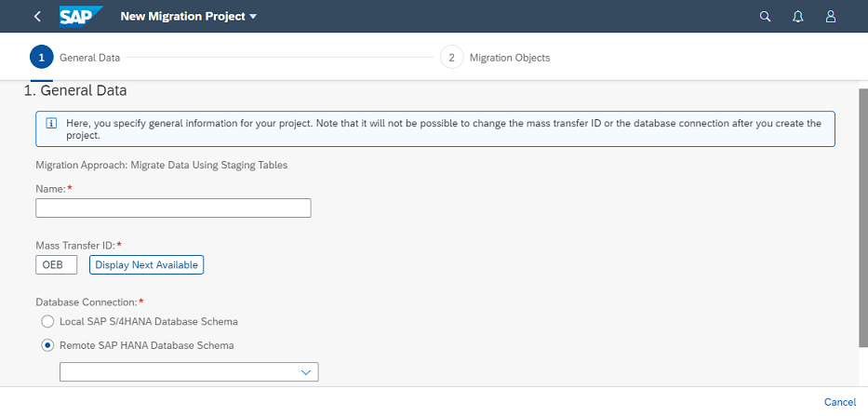
Task: Focus the Name input field
Action: point(173,208)
